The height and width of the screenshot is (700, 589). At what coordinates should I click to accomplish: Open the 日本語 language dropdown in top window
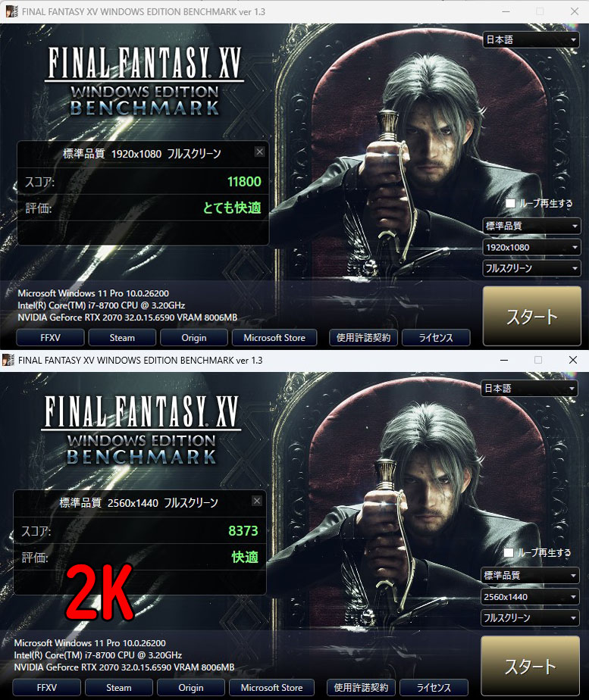point(531,39)
